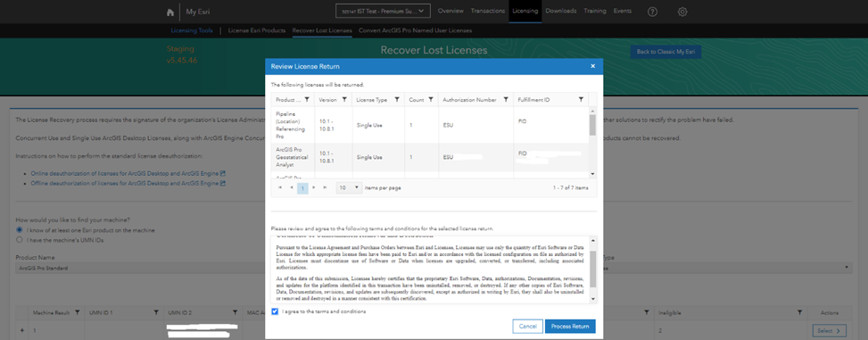The image size is (868, 340).
Task: Filter the Fulfillment ID column
Action: [581, 100]
